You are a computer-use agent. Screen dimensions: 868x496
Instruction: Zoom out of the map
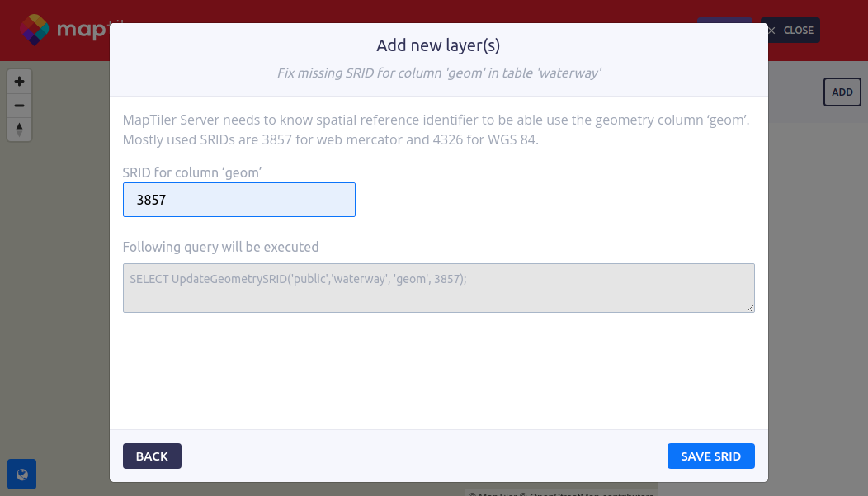(x=19, y=106)
